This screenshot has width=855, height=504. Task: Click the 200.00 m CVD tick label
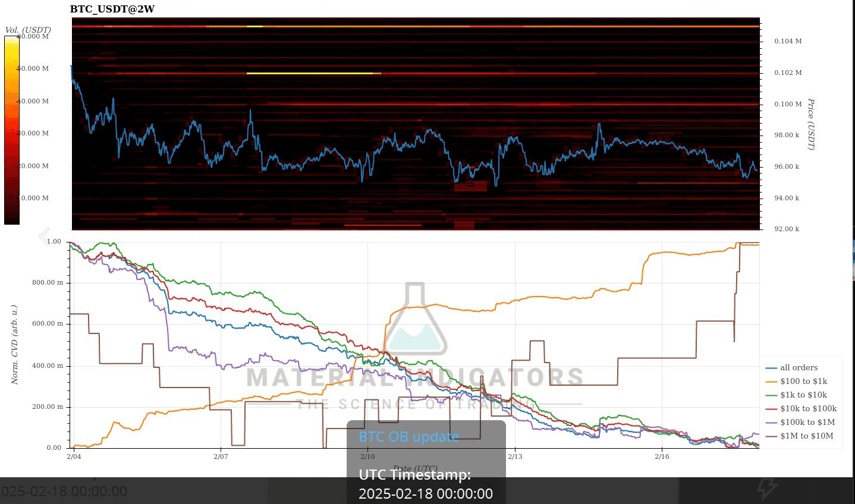(48, 407)
